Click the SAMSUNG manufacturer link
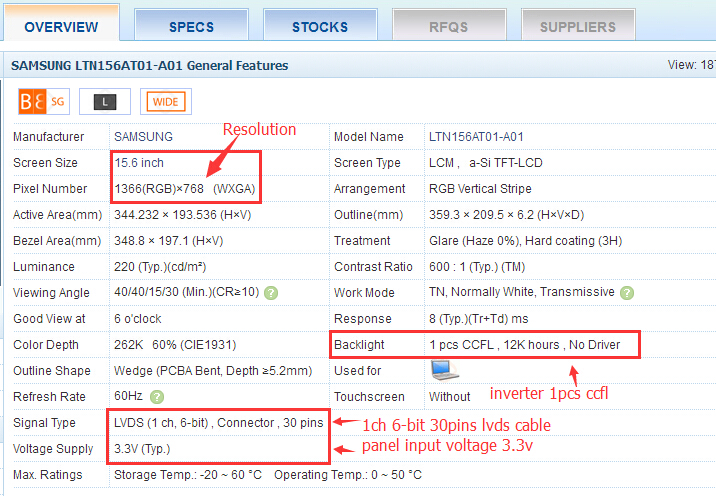 click(x=143, y=137)
